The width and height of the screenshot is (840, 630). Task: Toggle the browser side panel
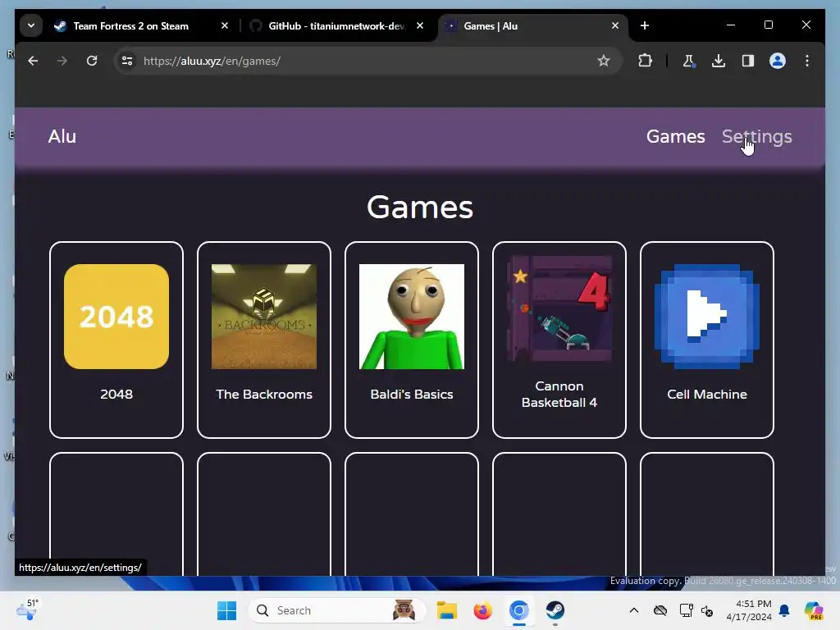coord(748,61)
